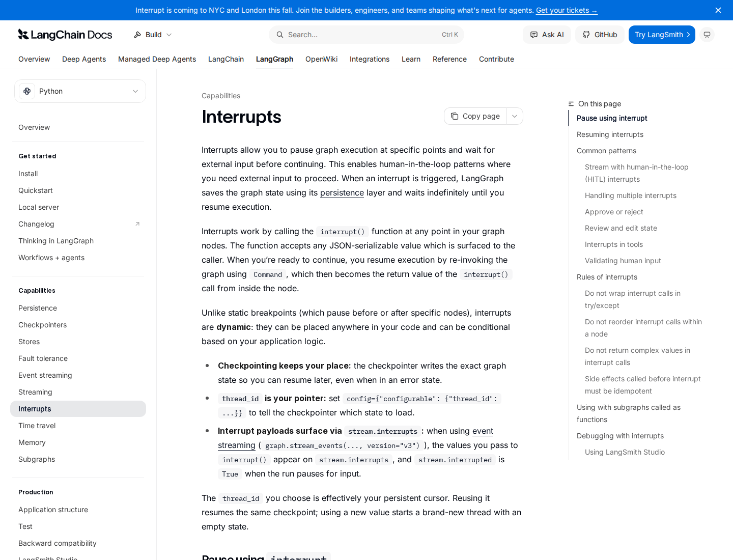Click the Search docs field
733x560 pixels.
[366, 35]
